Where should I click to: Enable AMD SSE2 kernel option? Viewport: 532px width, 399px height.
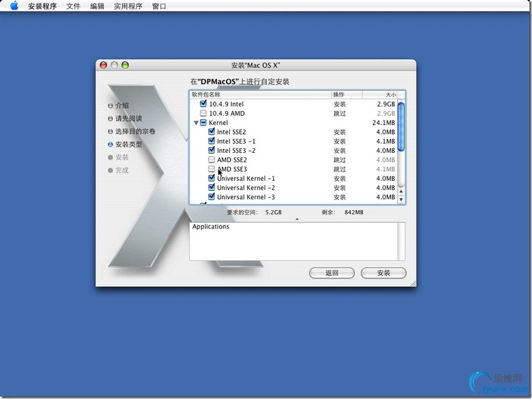pos(211,160)
